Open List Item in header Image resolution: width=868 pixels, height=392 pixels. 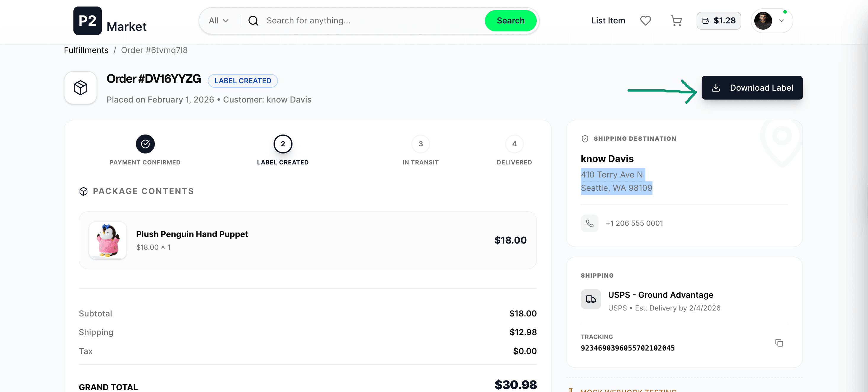pos(608,20)
